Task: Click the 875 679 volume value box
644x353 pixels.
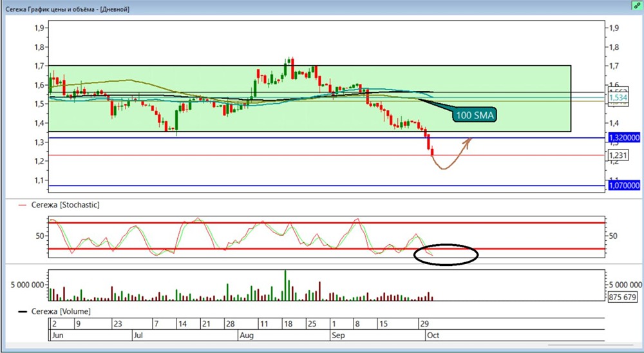Action: pos(623,297)
